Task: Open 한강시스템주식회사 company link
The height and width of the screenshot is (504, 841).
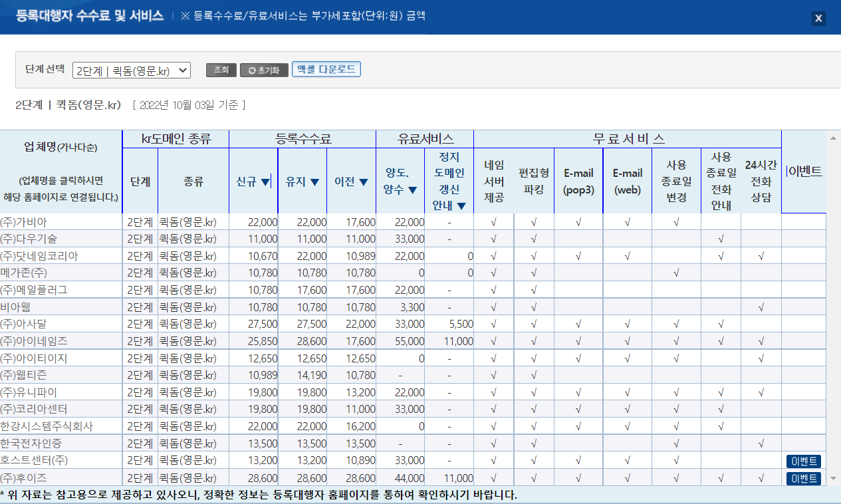Action: tap(47, 426)
